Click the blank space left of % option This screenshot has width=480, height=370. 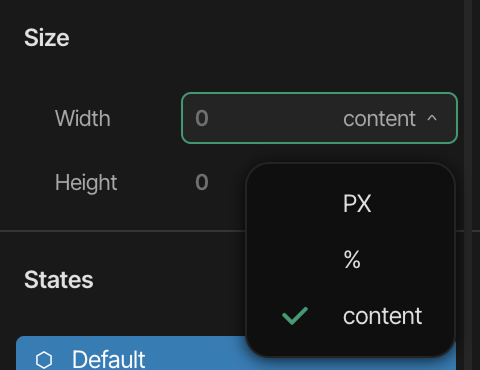point(295,259)
